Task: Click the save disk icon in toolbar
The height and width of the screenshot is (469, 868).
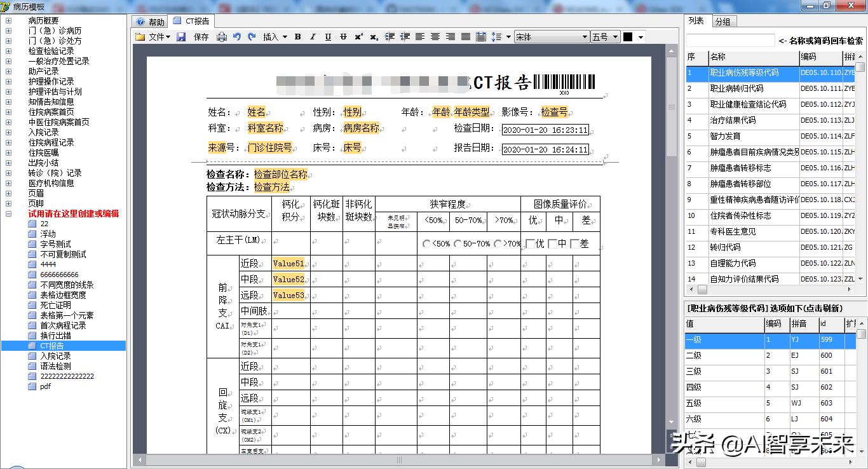Action: click(x=182, y=37)
